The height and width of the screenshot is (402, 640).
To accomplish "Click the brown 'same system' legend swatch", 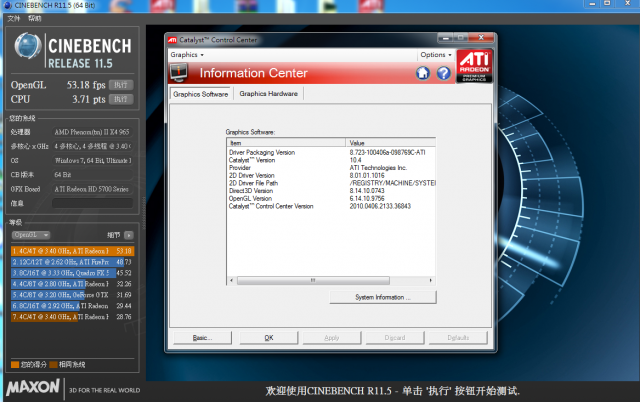I will pos(53,364).
